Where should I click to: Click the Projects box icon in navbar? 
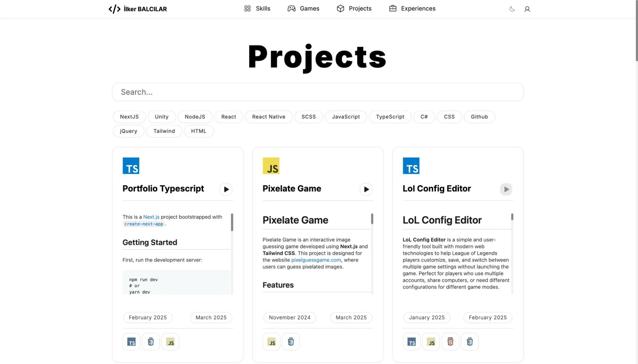tap(340, 8)
